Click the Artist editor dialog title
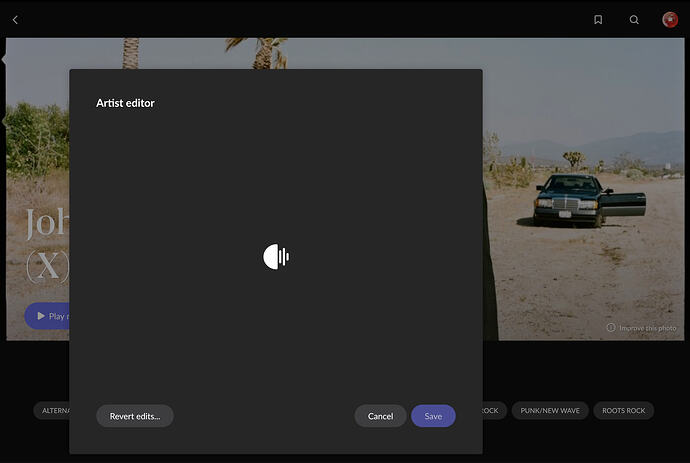This screenshot has width=690, height=463. (125, 103)
